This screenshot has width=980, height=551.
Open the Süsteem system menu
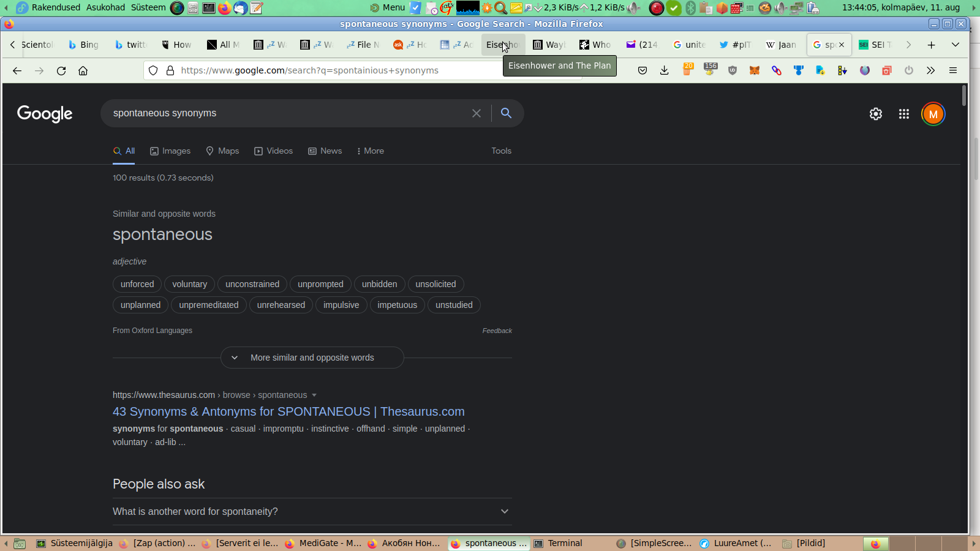pyautogui.click(x=148, y=7)
